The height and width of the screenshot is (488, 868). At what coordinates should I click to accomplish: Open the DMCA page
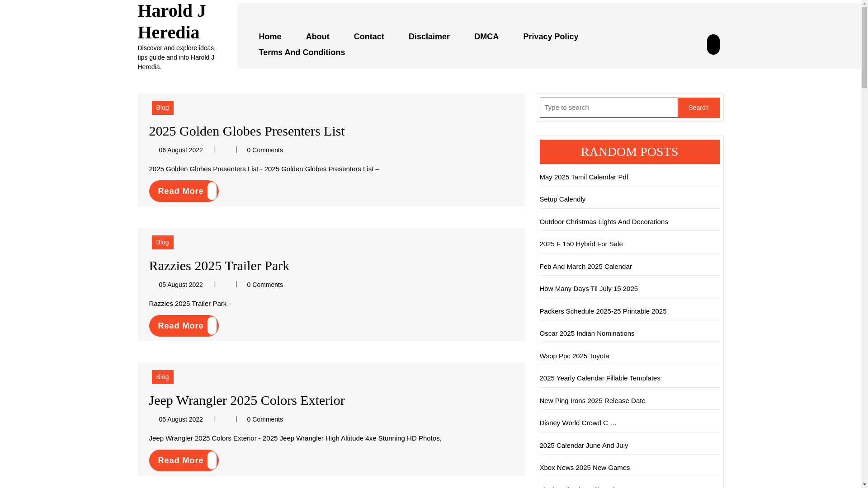pos(486,37)
